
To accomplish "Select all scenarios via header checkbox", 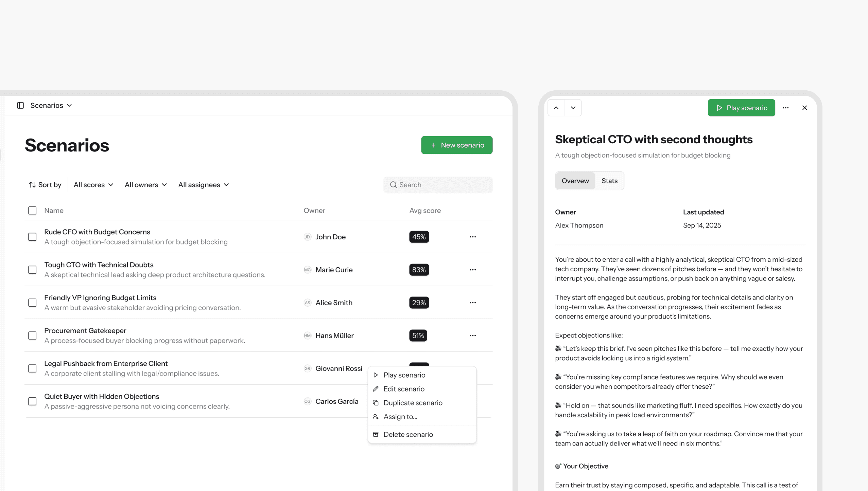I will coord(32,211).
